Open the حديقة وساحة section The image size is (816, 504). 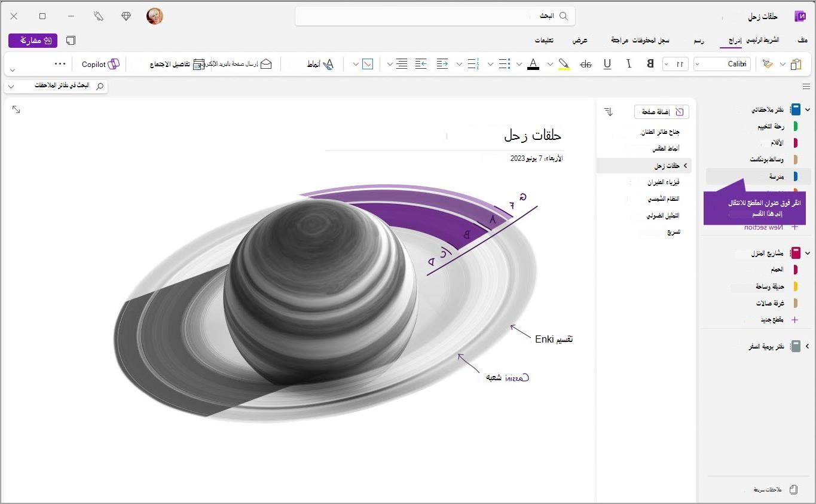tap(769, 286)
